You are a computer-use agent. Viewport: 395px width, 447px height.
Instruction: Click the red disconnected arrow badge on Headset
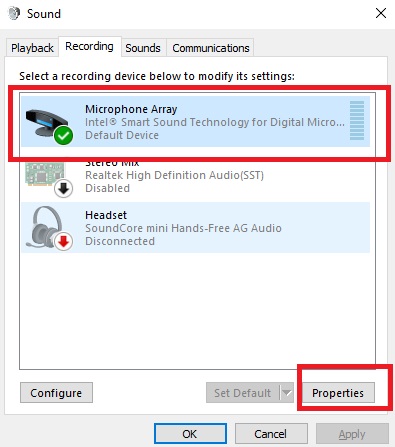click(63, 242)
